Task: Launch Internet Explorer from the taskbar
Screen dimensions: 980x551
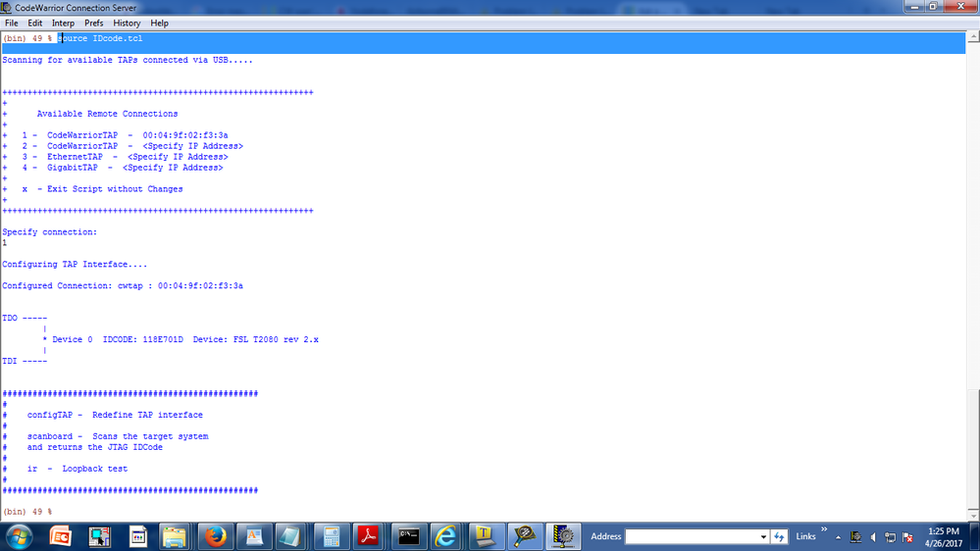Action: 445,536
